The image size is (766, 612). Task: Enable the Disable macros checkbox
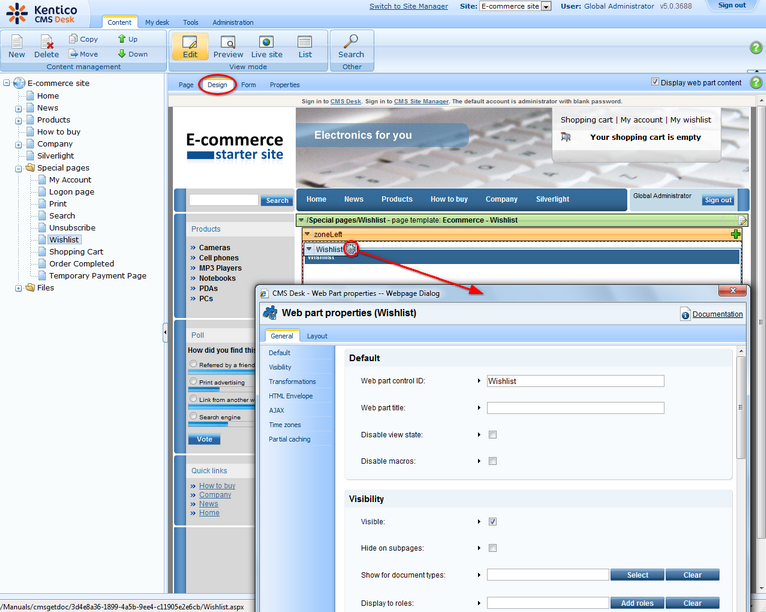492,461
